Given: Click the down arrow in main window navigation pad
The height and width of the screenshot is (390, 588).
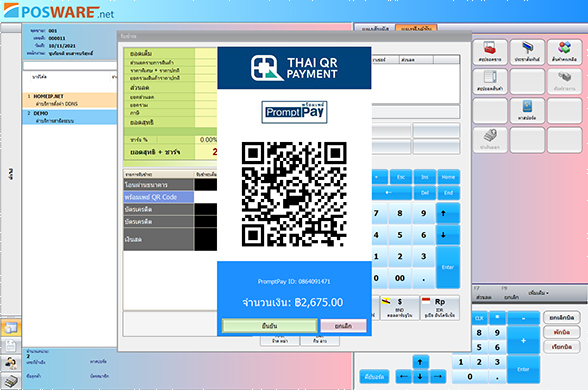Looking at the screenshot, I should tap(420, 376).
